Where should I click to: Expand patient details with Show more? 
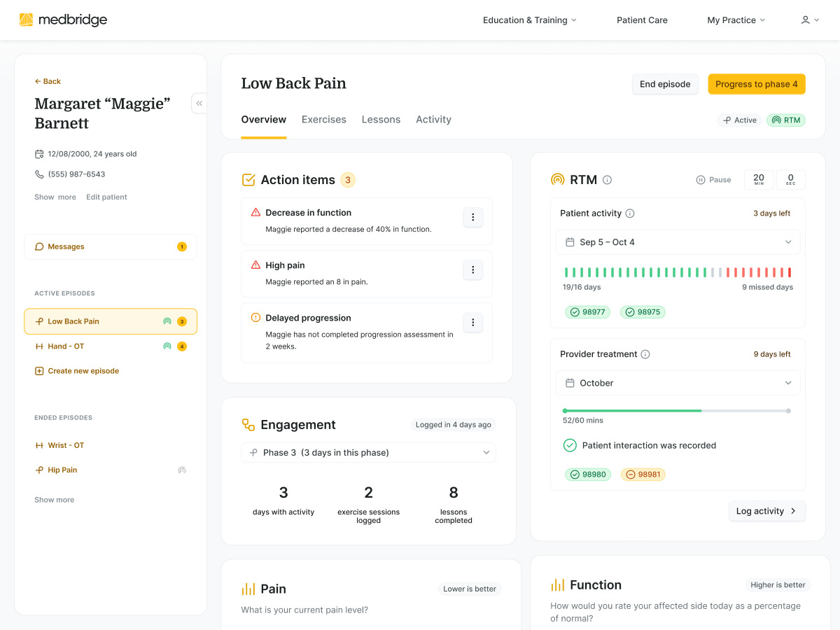(x=55, y=197)
